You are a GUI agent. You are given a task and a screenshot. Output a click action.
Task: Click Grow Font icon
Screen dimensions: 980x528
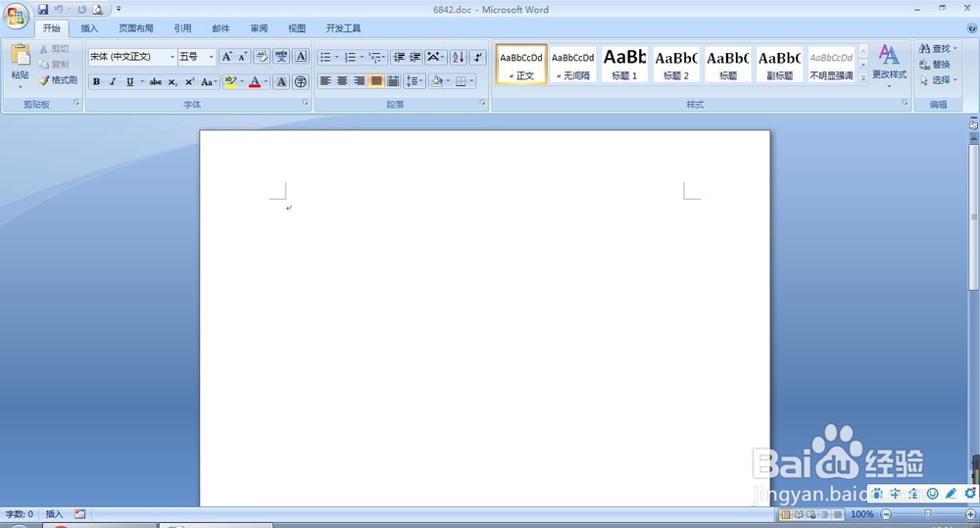[x=227, y=57]
